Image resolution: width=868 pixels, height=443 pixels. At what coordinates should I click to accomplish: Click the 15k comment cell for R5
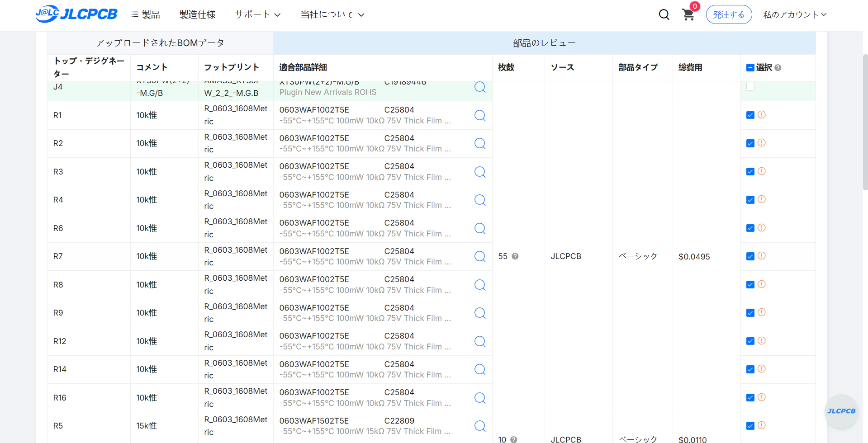164,426
